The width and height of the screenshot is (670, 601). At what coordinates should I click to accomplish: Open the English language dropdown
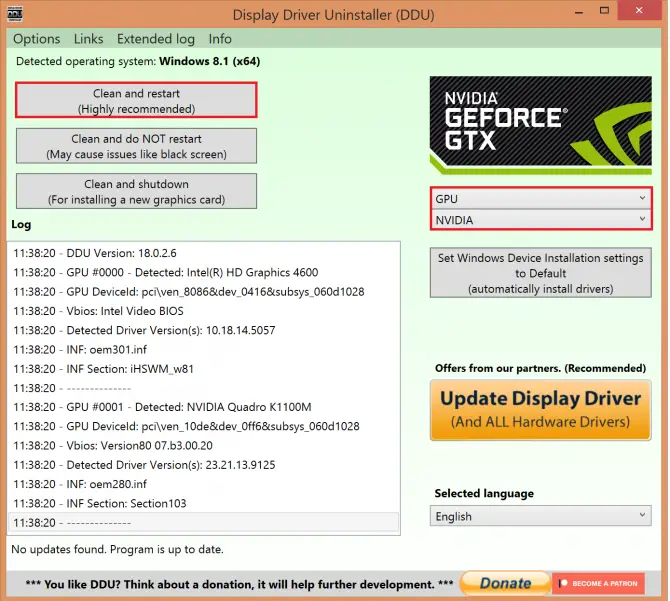coord(541,516)
